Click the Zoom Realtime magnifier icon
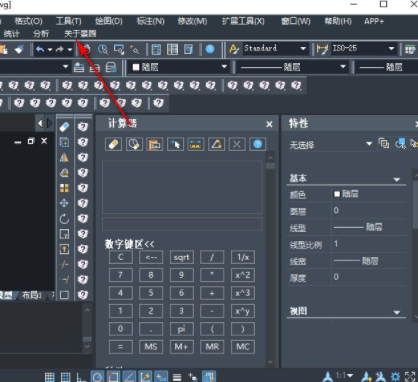This screenshot has width=418, height=382. [103, 50]
